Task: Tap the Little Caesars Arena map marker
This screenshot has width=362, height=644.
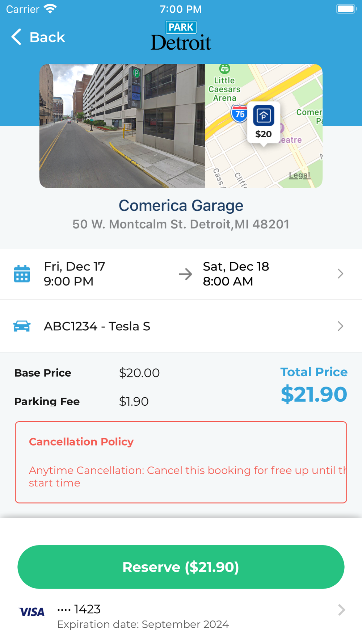Action: tap(224, 69)
